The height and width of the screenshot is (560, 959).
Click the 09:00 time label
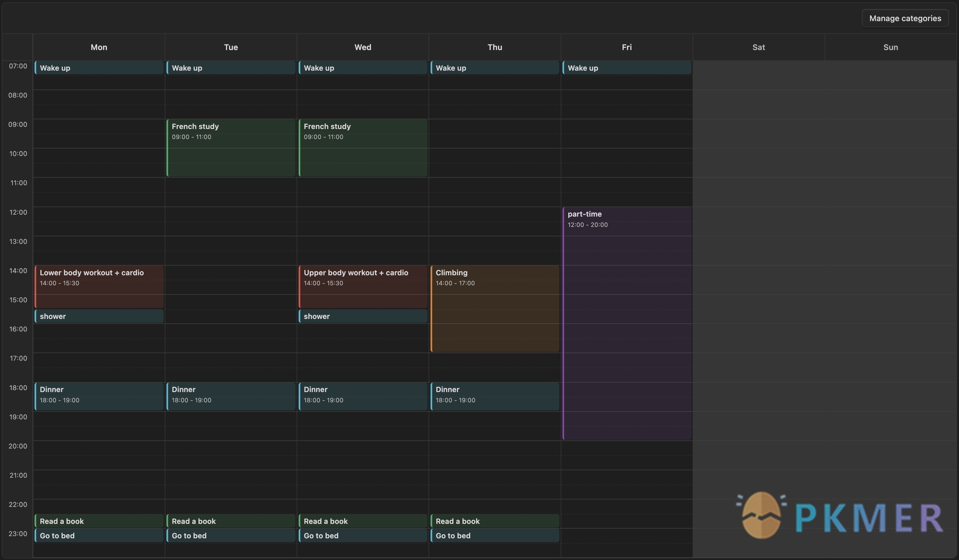pyautogui.click(x=18, y=124)
